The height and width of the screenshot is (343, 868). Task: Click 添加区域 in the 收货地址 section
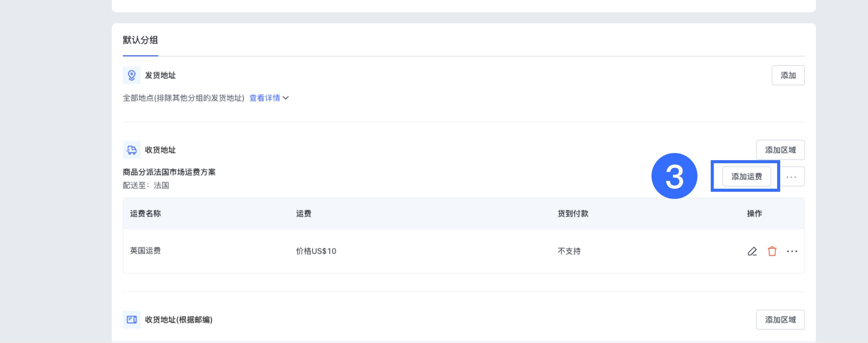coord(780,150)
